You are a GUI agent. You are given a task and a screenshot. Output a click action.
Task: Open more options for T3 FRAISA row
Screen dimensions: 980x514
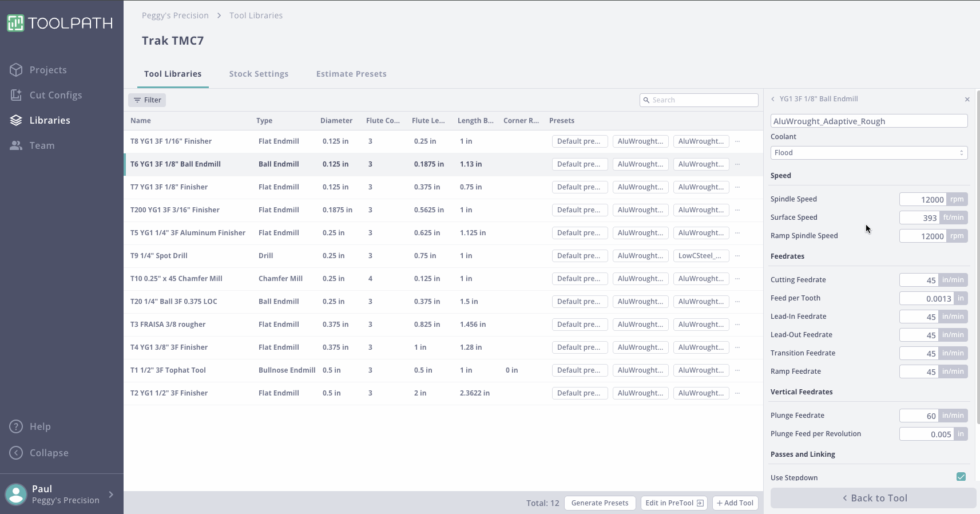(x=737, y=325)
